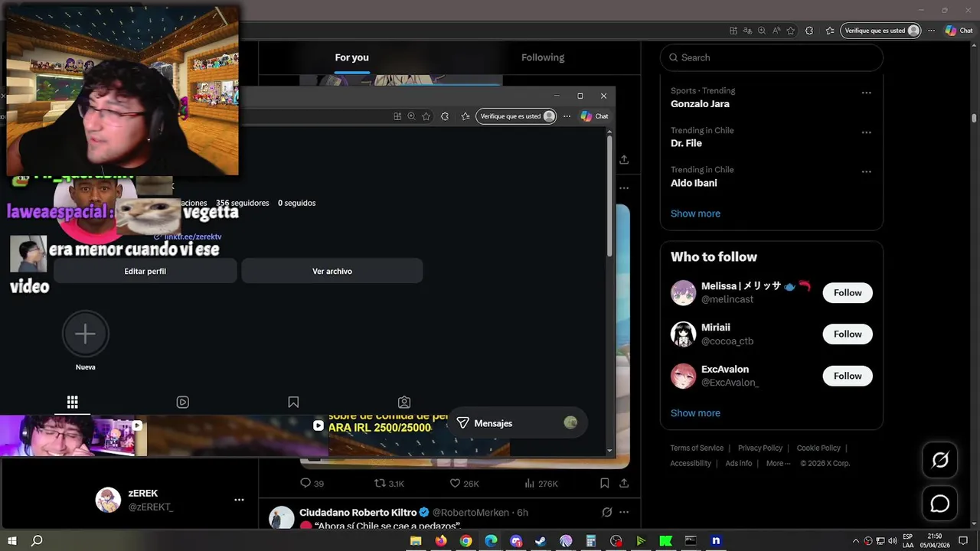Open more options on Roberto Kiltro's post
Screen dimensions: 980x551
624,512
